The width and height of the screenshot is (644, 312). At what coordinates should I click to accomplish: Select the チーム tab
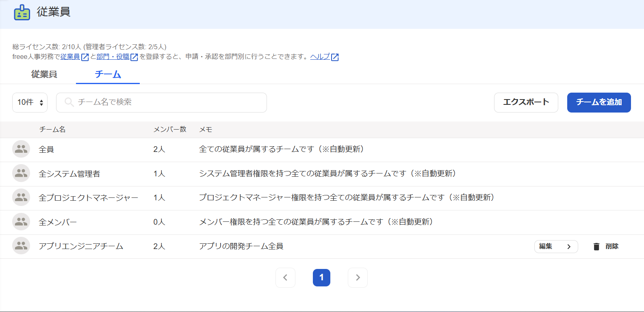click(x=108, y=74)
